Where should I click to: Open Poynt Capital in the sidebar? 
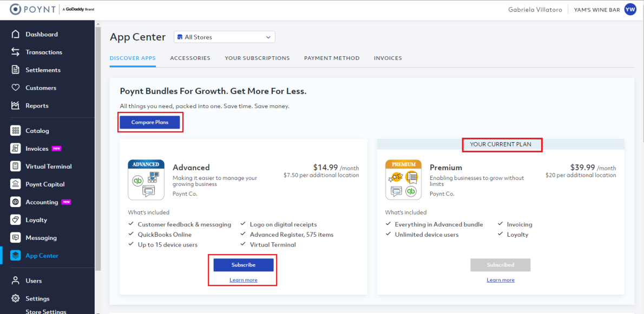pyautogui.click(x=45, y=184)
